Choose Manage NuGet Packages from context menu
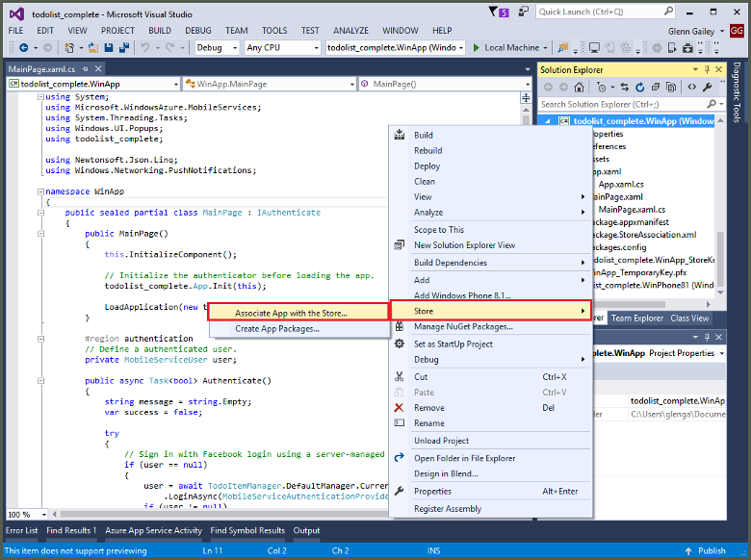Viewport: 751px width, 560px height. tap(462, 327)
